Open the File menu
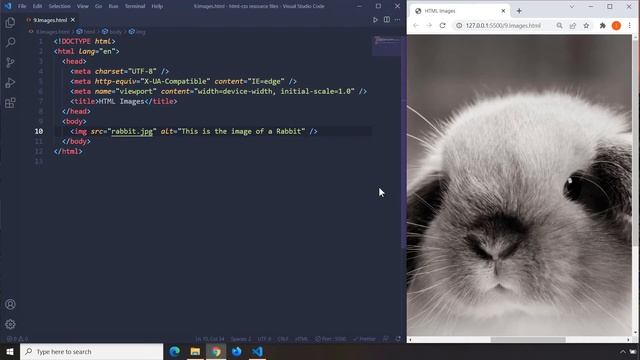 [x=22, y=6]
